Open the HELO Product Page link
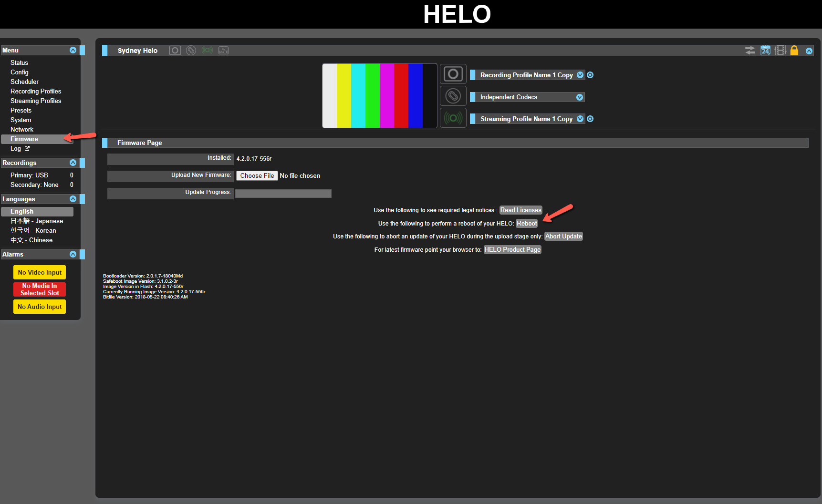This screenshot has height=504, width=822. tap(512, 249)
